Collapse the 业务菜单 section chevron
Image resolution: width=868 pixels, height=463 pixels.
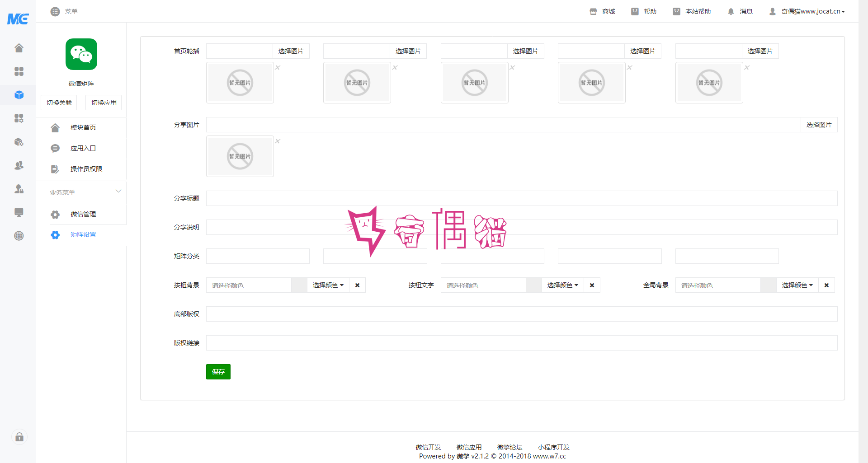118,191
